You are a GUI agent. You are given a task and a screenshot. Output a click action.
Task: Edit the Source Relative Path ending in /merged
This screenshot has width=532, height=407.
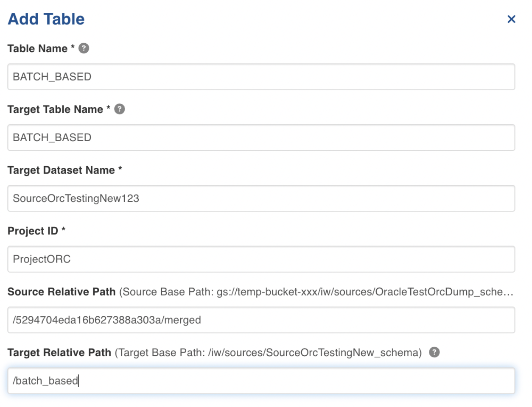pos(261,320)
